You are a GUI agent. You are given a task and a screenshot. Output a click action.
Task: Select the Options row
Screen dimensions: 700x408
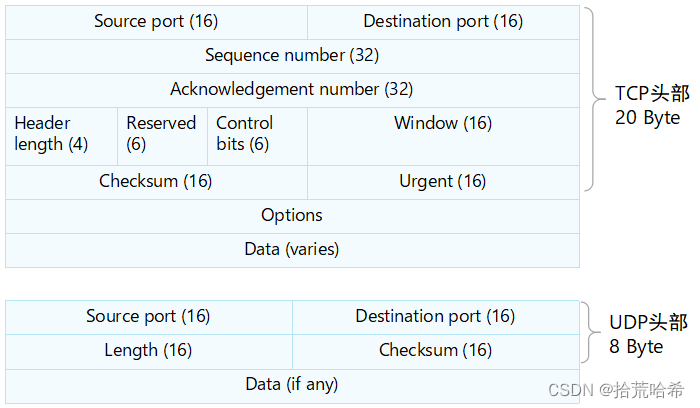click(x=292, y=215)
